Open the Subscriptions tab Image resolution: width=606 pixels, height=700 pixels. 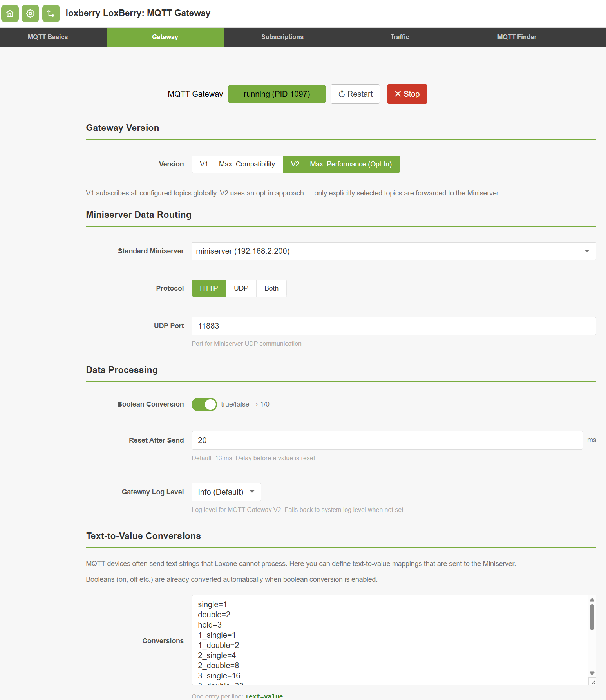282,37
